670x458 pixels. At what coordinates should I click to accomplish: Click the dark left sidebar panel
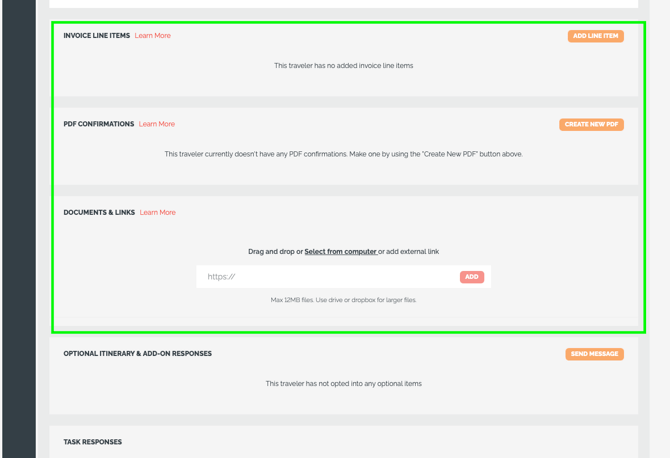click(x=19, y=229)
